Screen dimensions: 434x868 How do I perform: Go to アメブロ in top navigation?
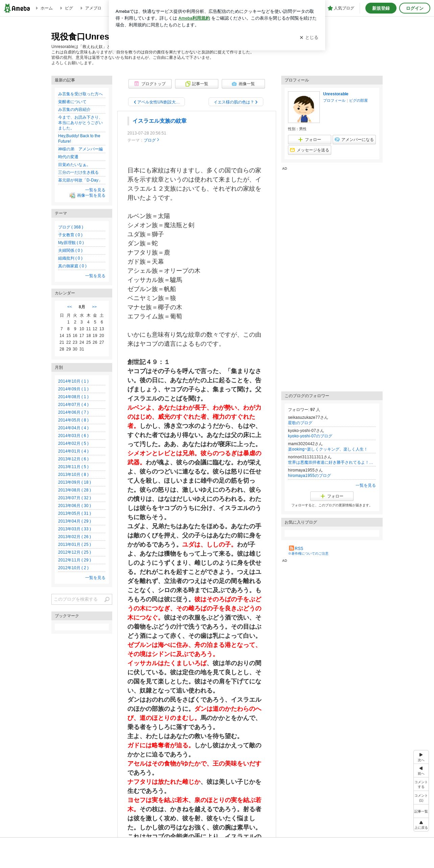pos(93,8)
